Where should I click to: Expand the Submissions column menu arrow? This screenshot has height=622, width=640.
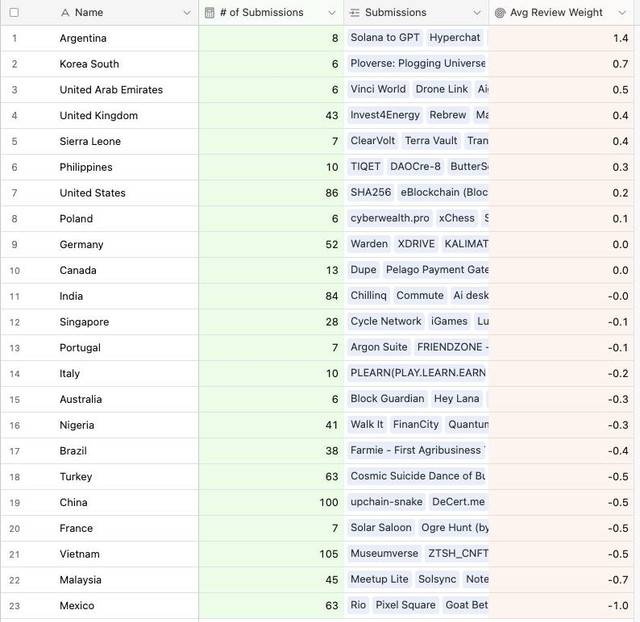point(477,13)
